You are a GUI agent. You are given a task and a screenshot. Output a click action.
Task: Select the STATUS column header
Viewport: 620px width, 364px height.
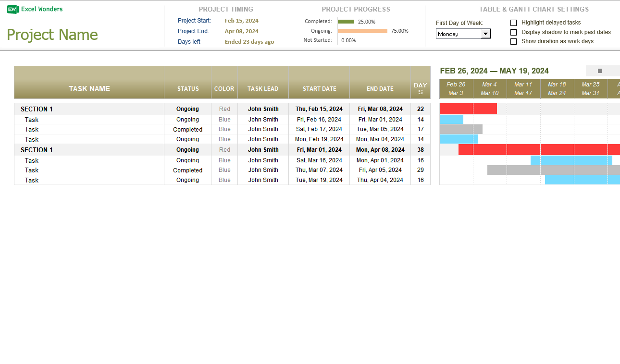pos(187,88)
